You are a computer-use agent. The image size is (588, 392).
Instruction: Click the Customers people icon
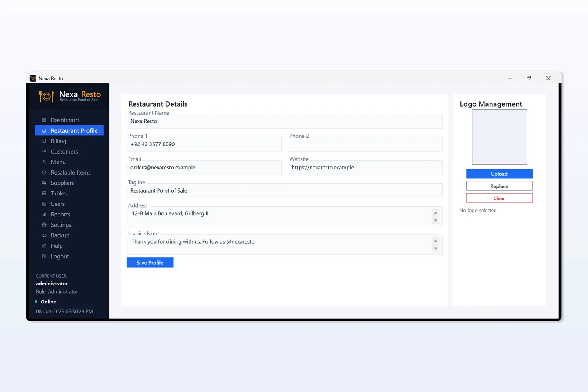(44, 151)
